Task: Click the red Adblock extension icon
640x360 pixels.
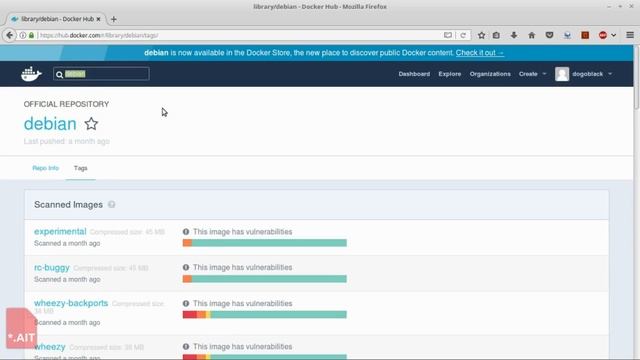Action: [x=603, y=35]
